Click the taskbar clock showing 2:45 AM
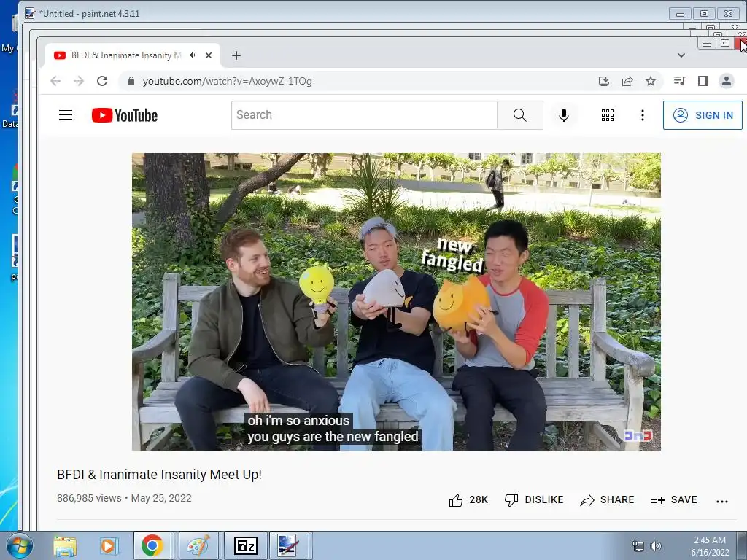The image size is (747, 560). 710,546
